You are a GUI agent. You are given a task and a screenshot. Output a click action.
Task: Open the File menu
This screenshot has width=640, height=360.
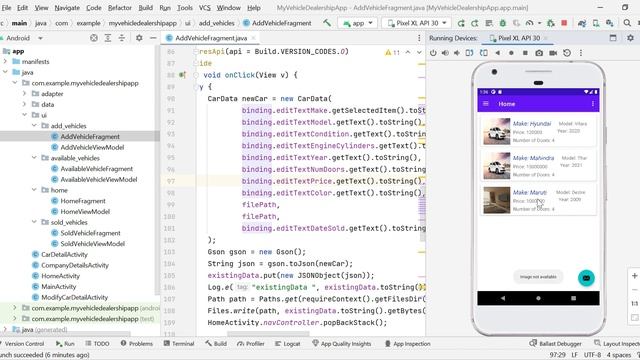[7, 7]
